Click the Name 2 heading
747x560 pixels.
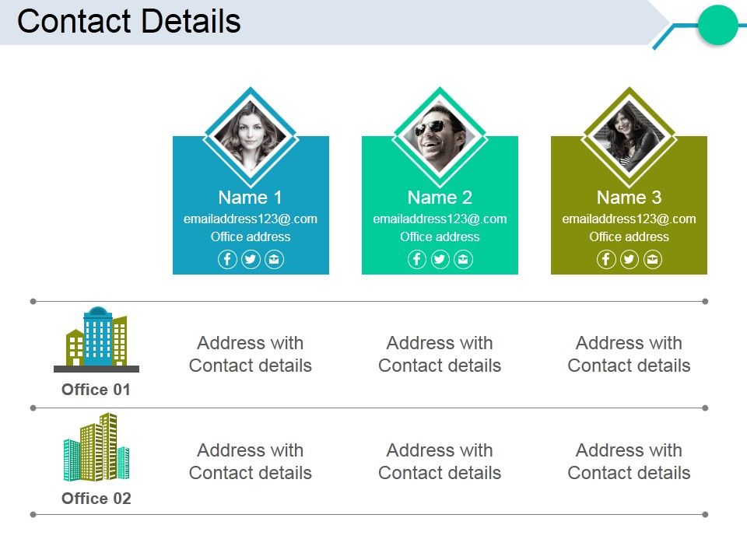440,197
